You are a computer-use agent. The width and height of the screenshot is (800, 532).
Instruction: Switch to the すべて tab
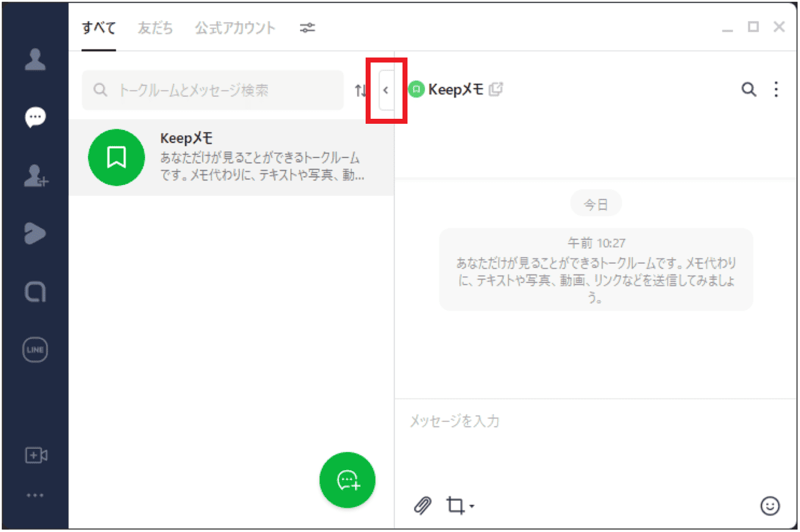99,28
